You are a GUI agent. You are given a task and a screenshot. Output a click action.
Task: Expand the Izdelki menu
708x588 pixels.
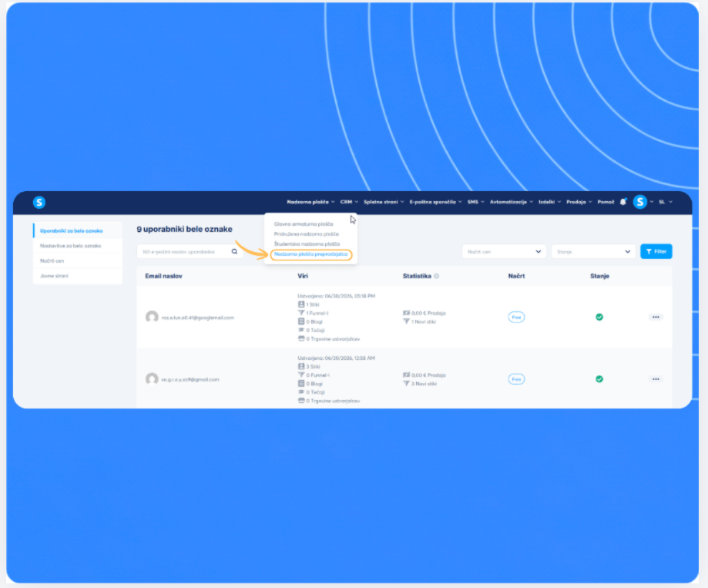click(x=549, y=202)
